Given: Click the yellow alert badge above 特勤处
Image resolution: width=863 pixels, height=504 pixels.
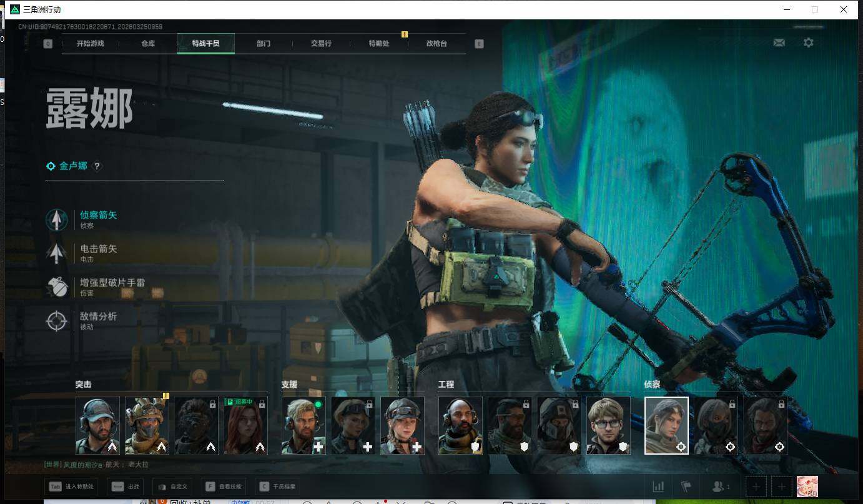Looking at the screenshot, I should click(x=404, y=34).
